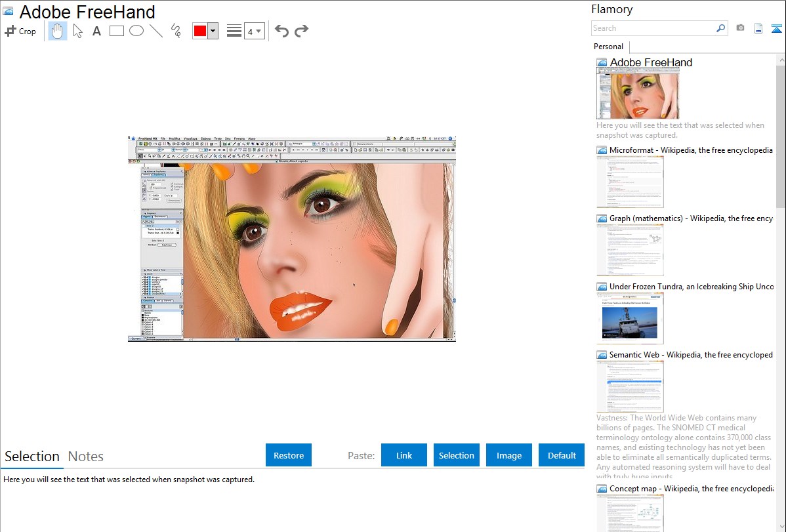
Task: Click the magnifier search icon
Action: [x=721, y=28]
